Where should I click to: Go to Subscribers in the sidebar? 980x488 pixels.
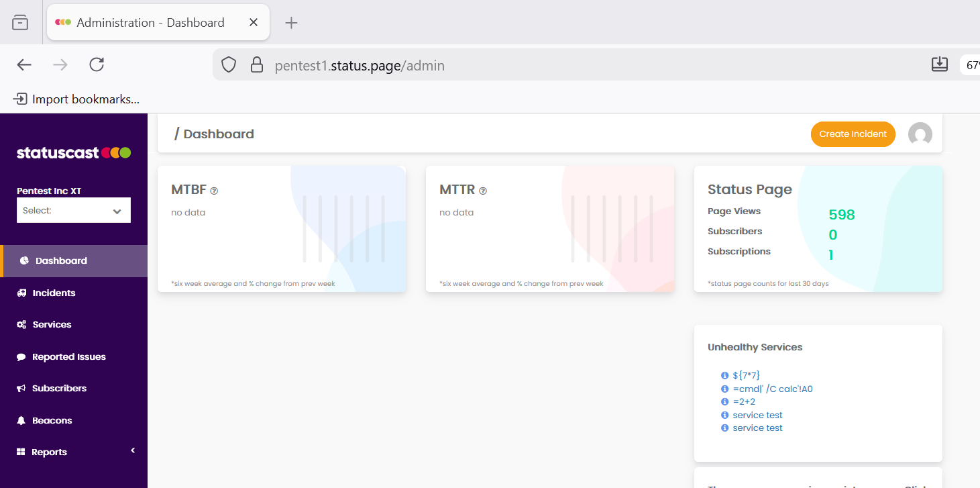(59, 388)
